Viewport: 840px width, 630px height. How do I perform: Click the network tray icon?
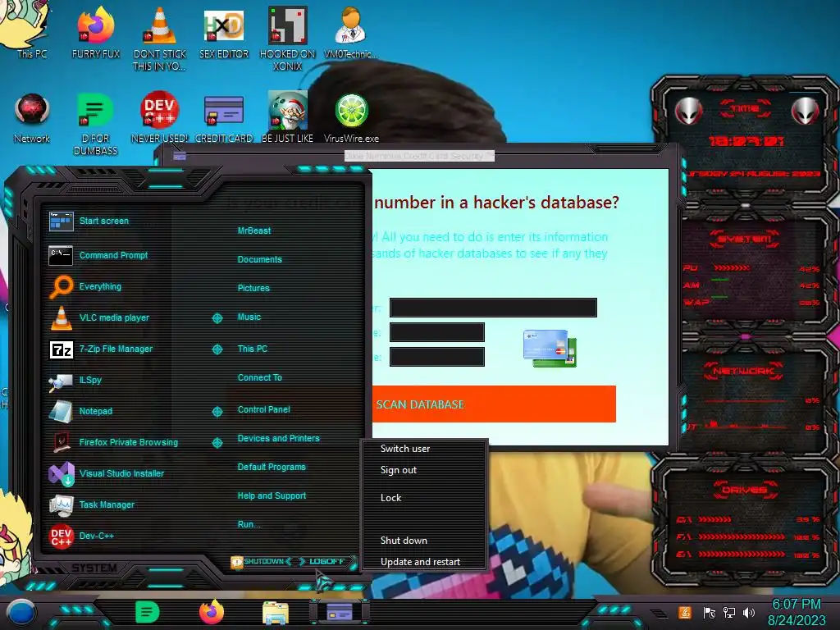(x=729, y=612)
